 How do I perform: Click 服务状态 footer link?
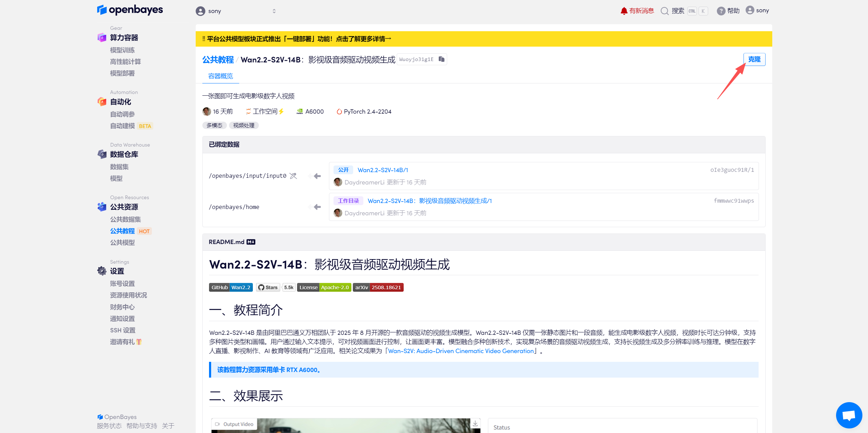click(109, 426)
